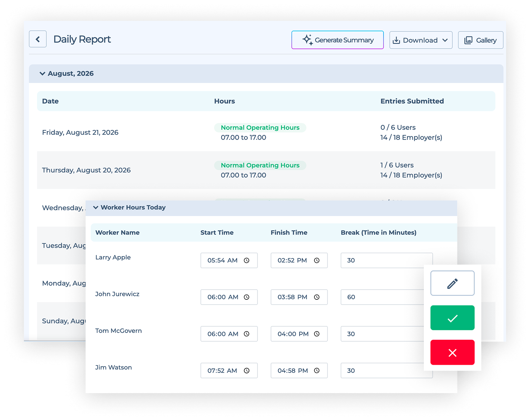Viewport: 530px width, 420px height.
Task: Cancel with the red X button
Action: 452,352
